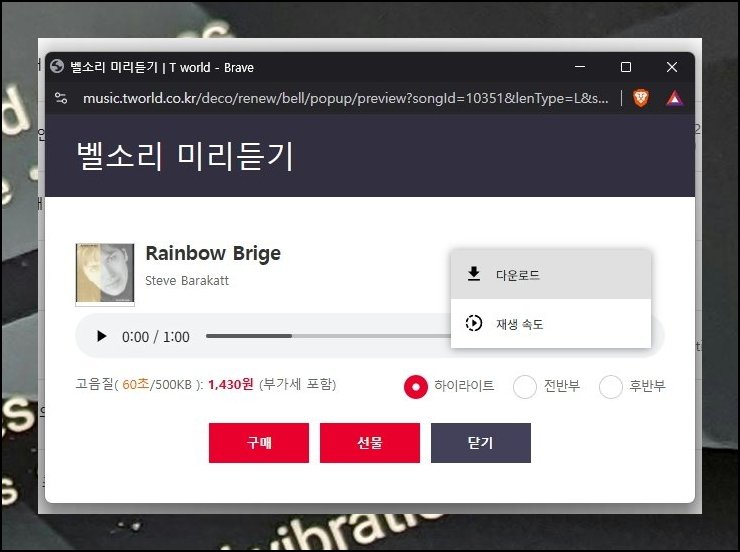
Task: Select the 전반부 radio option
Action: 525,386
